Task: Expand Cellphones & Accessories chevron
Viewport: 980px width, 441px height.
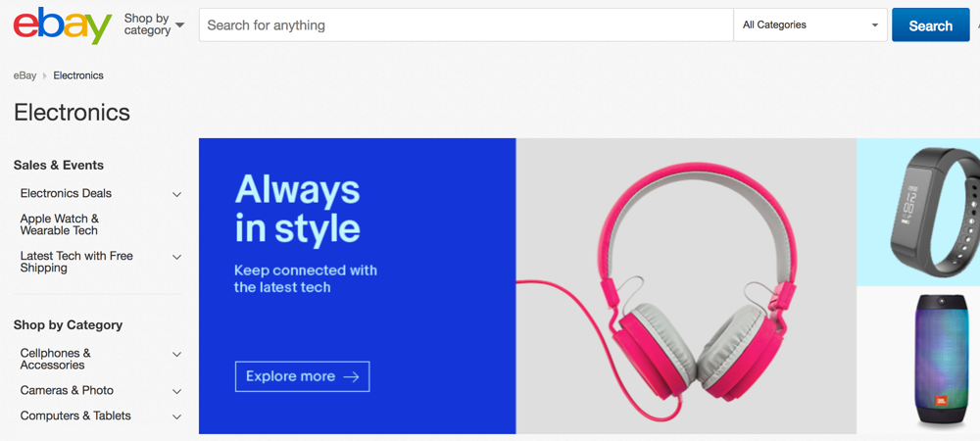Action: (176, 354)
